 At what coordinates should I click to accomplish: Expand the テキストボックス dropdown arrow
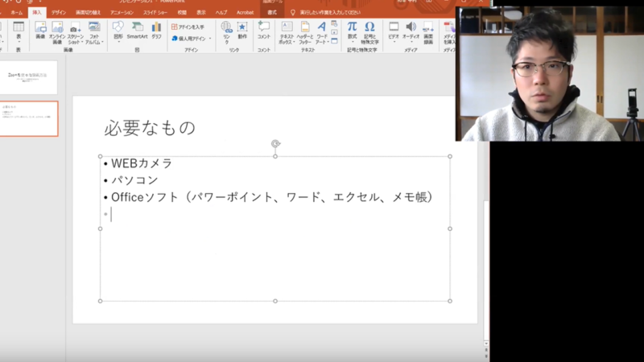click(x=294, y=42)
